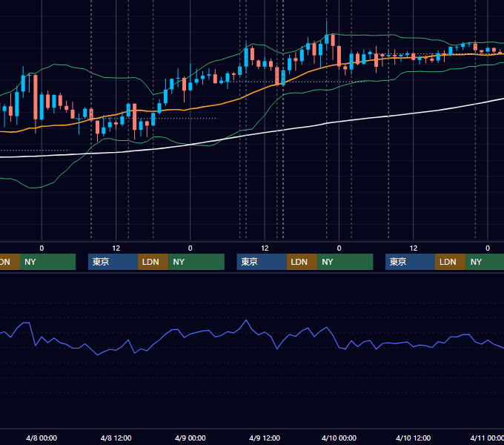
Task: Select the LDN session block following 4/9 東京
Action: point(302,262)
